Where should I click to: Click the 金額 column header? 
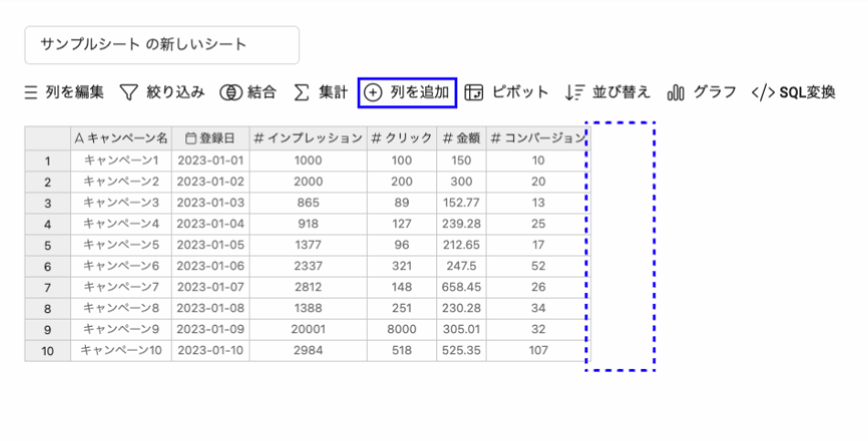pyautogui.click(x=461, y=138)
